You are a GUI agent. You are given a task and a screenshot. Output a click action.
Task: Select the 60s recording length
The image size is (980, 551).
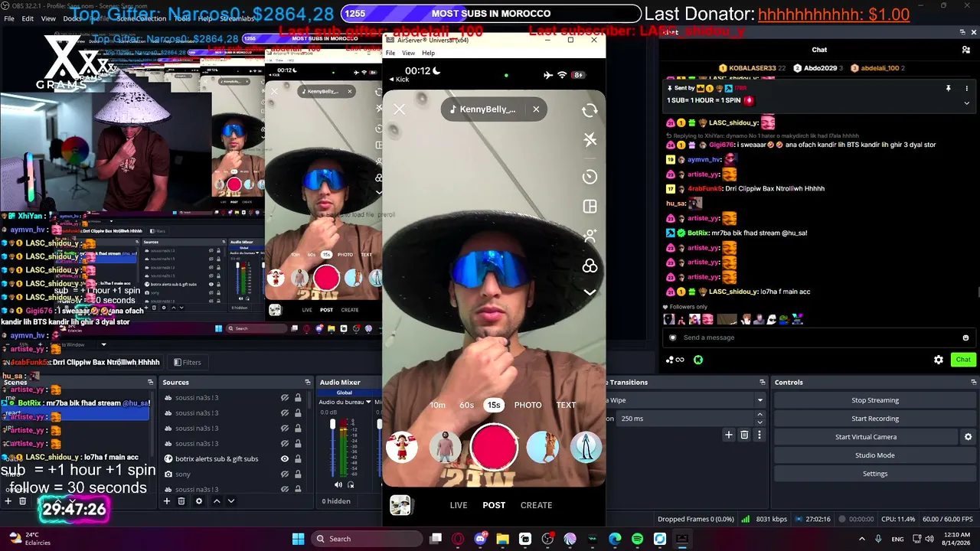(x=466, y=405)
